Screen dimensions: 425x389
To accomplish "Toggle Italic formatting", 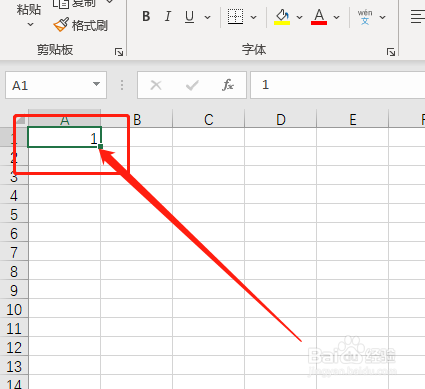I will click(168, 16).
